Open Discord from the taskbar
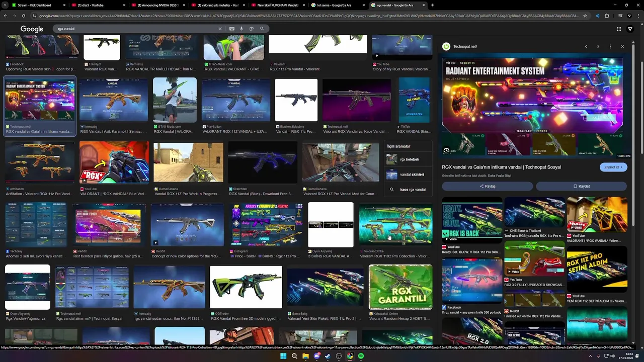 pos(316,356)
